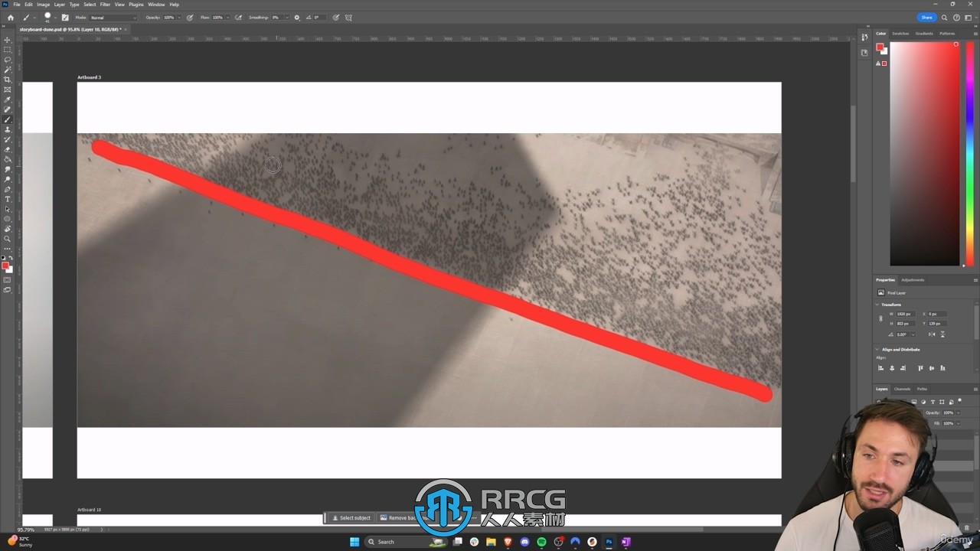This screenshot has height=551, width=980.
Task: Click the Home icon in options bar
Action: click(10, 17)
